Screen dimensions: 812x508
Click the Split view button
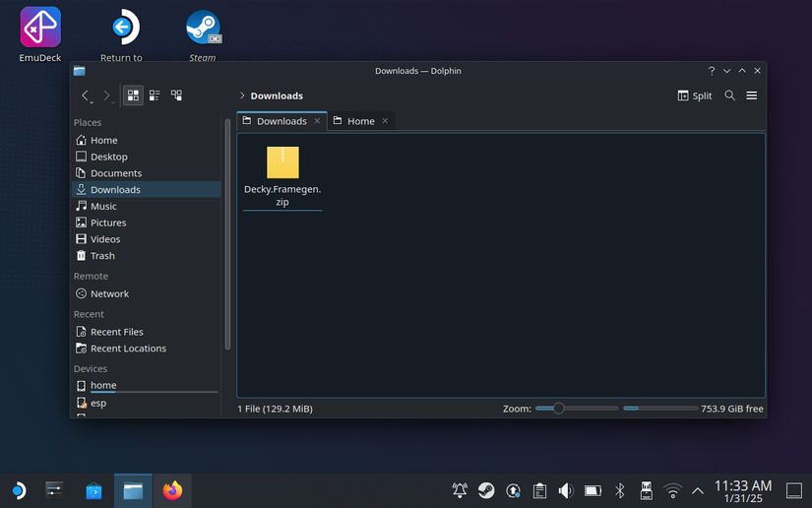point(695,95)
